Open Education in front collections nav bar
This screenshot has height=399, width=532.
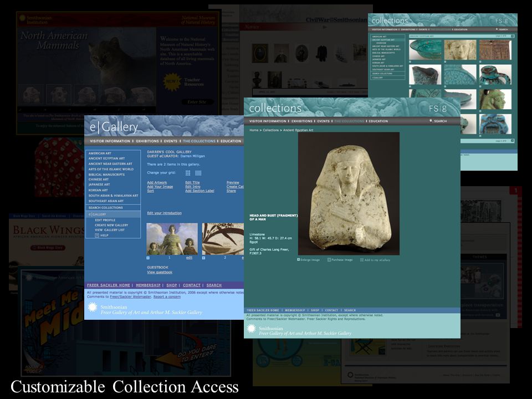pyautogui.click(x=378, y=121)
